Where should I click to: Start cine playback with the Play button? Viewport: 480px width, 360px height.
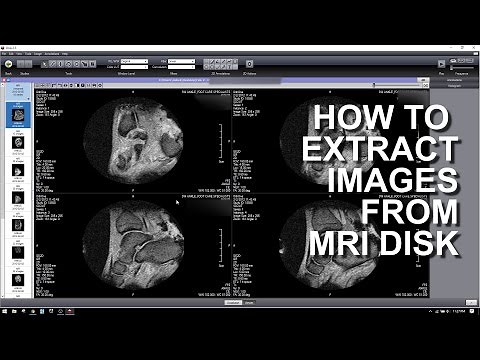coord(441,64)
